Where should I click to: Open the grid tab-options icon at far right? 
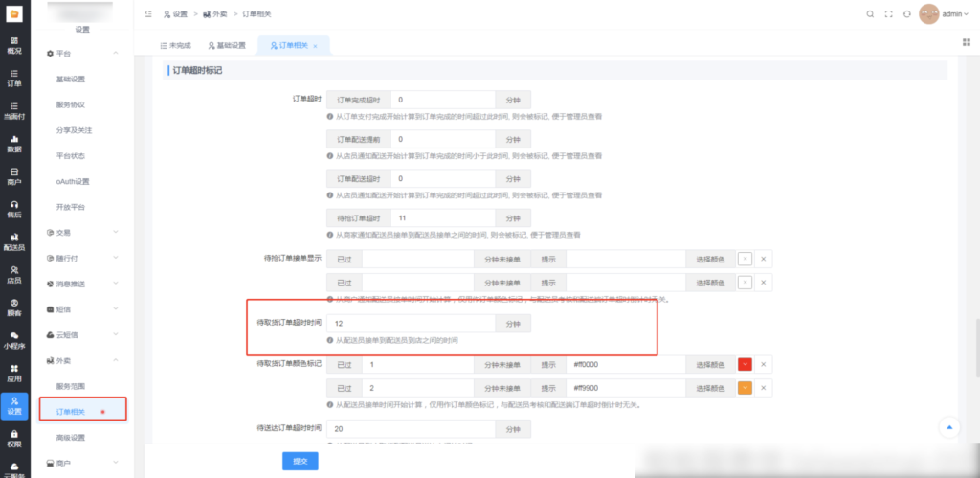tap(967, 42)
